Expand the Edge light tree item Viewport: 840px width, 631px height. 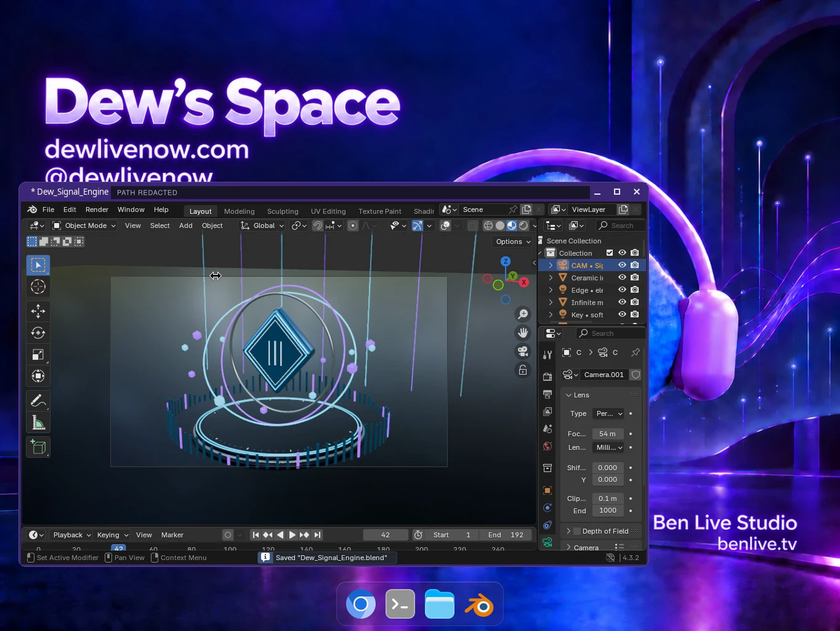pos(551,290)
